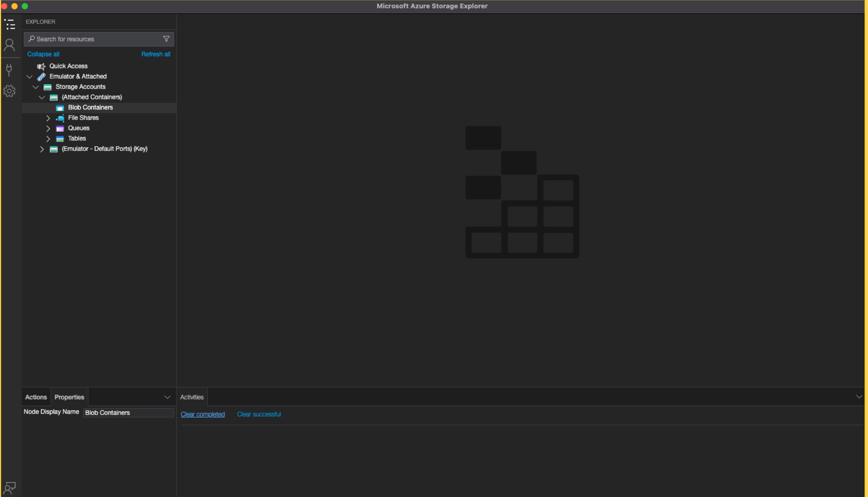Open the Connect dialog plug icon
The image size is (868, 497).
(x=9, y=70)
